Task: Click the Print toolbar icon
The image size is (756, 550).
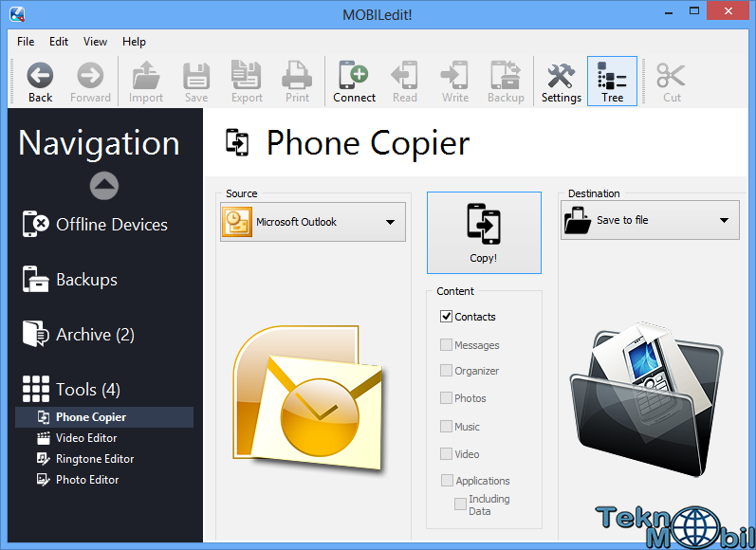Action: pos(297,82)
